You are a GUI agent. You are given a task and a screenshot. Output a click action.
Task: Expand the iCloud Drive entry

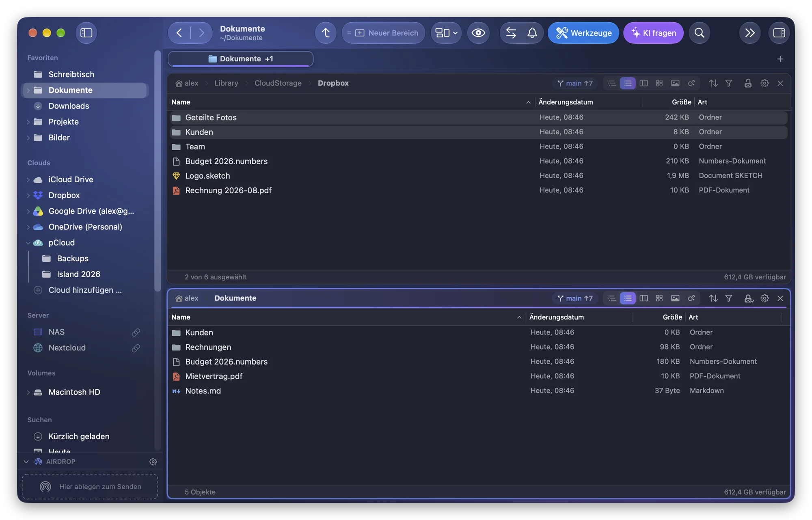click(x=28, y=179)
